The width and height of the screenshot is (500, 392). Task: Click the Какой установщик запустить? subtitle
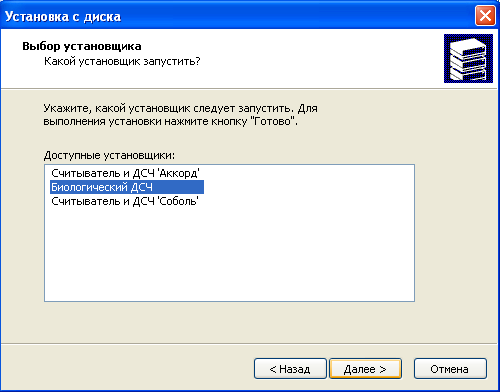pyautogui.click(x=122, y=61)
